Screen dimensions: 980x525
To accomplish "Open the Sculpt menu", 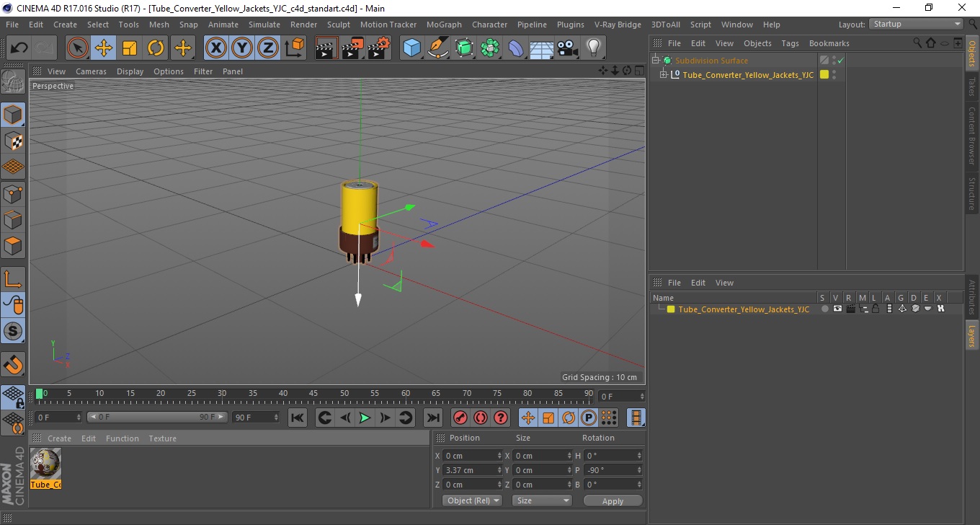I will point(338,25).
